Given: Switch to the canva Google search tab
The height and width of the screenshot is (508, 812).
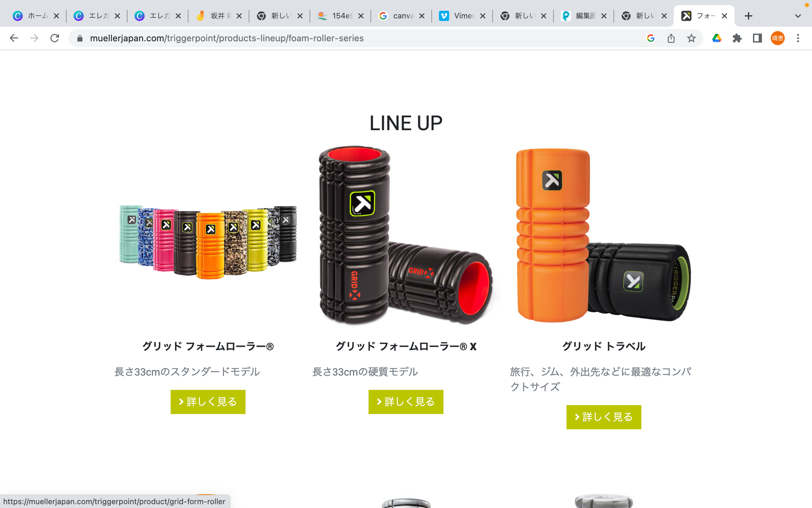Looking at the screenshot, I should pyautogui.click(x=396, y=16).
